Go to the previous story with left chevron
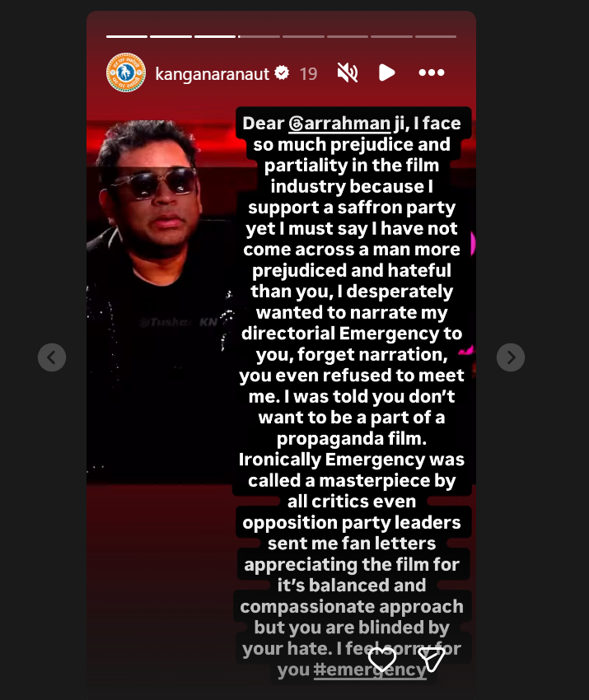 [52, 357]
